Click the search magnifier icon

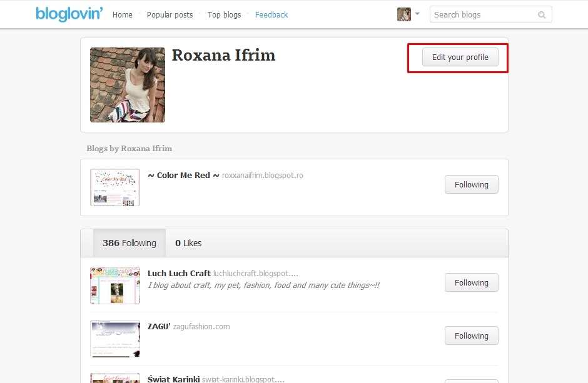click(542, 15)
